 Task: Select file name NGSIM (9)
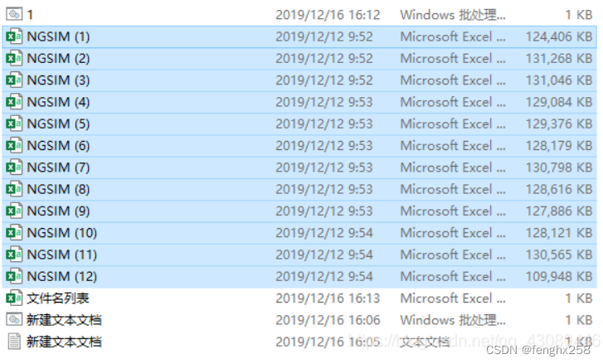pyautogui.click(x=58, y=211)
